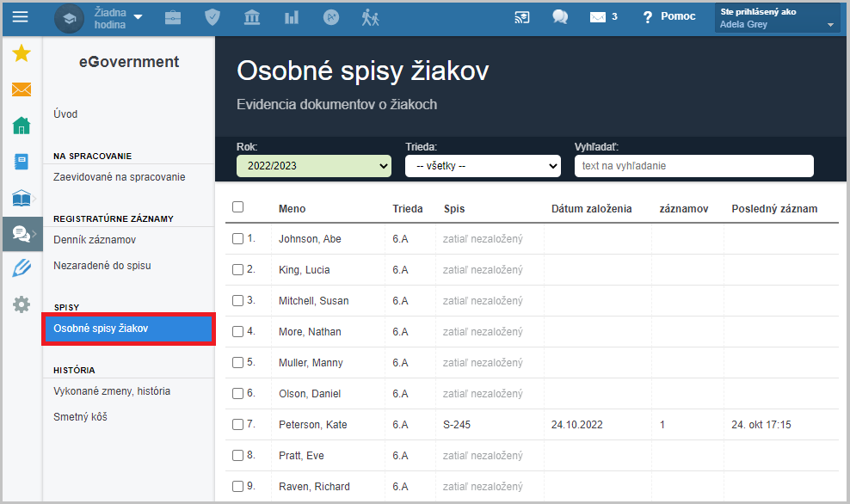Expand the Žiadna hodina dropdown arrow
Image resolution: width=850 pixels, height=504 pixels.
139,17
